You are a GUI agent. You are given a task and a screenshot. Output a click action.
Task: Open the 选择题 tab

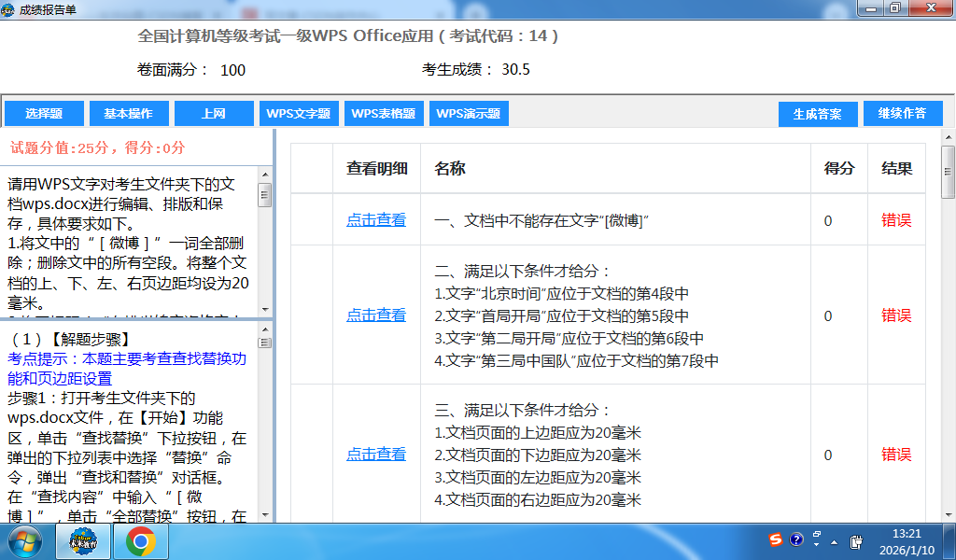tap(44, 114)
